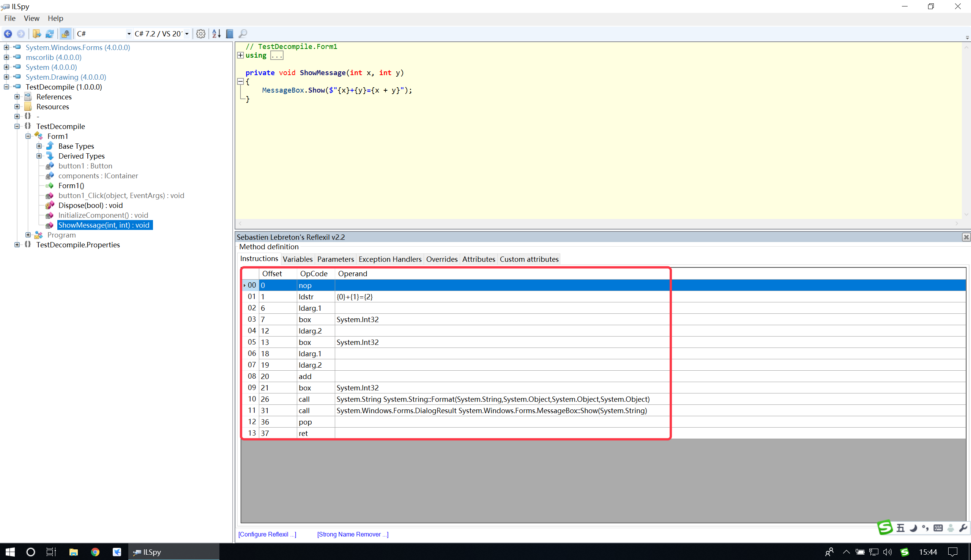Select the ldstr instruction row

click(603, 297)
